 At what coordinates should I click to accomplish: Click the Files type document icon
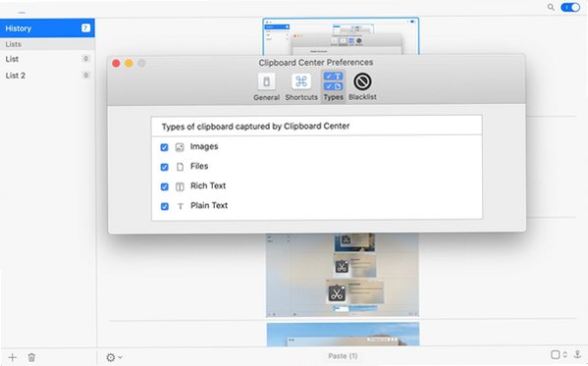[180, 167]
